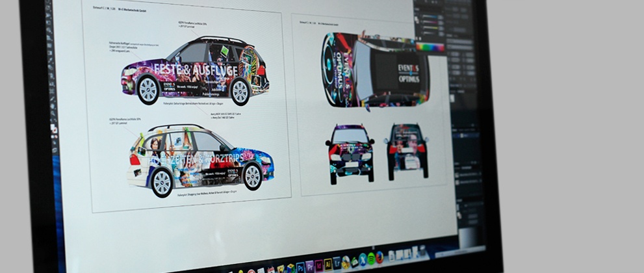The height and width of the screenshot is (273, 644).
Task: Open Lightroom from the dock
Action: 337,263
